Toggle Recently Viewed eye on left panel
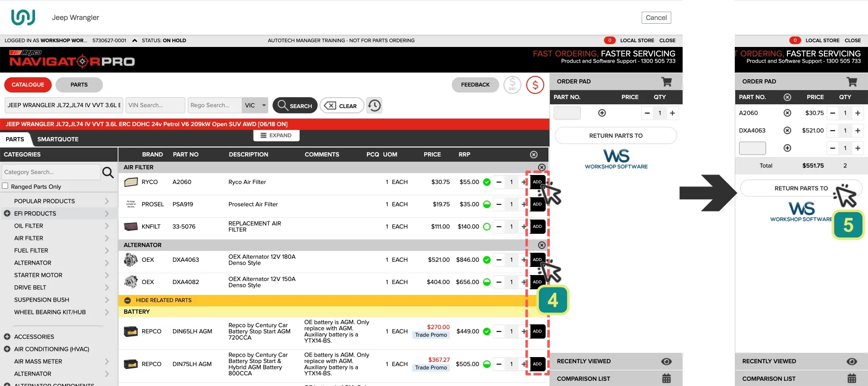Image resolution: width=868 pixels, height=386 pixels. 667,361
